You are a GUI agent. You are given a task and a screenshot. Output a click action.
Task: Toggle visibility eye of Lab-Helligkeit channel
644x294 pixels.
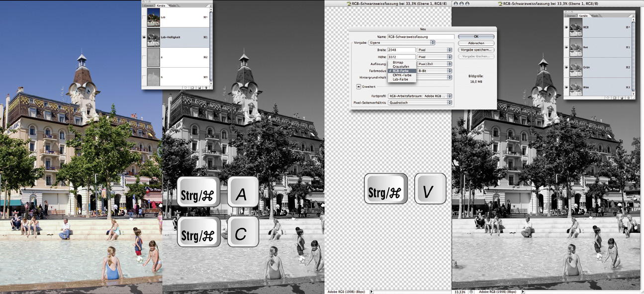(144, 37)
